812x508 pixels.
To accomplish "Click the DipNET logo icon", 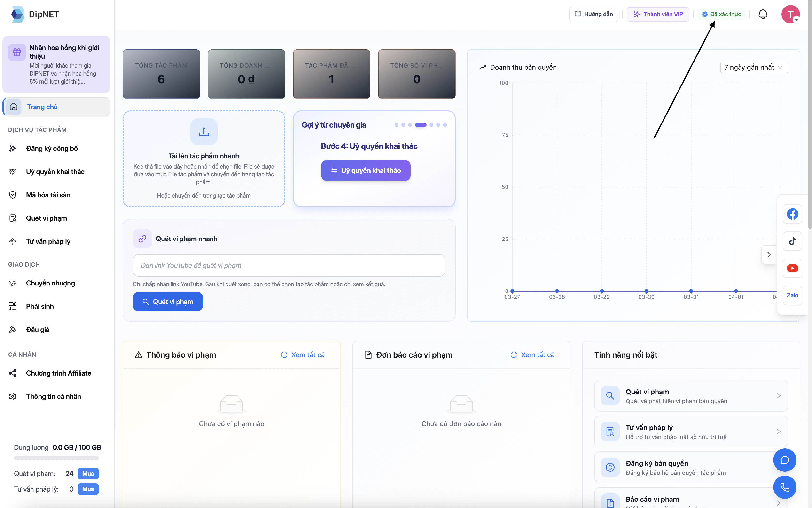I will pos(17,14).
